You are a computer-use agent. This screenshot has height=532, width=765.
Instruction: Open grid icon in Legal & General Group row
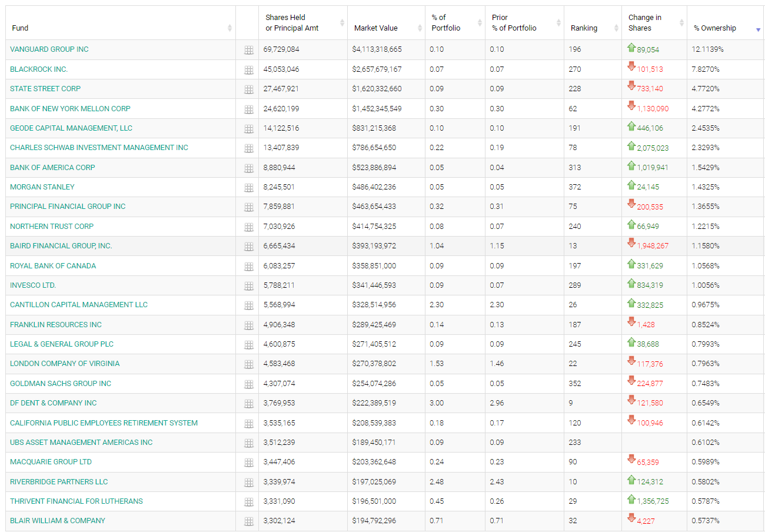tap(249, 345)
